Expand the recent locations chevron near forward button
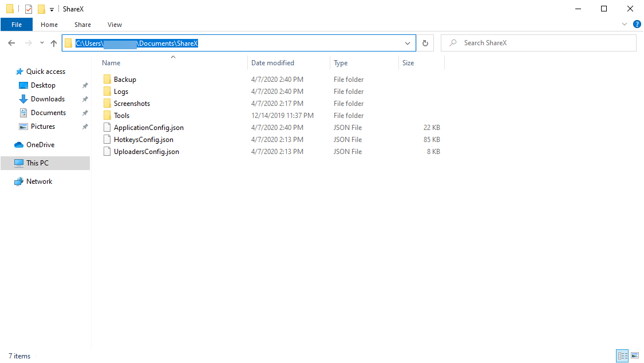The image size is (644, 363). (x=41, y=42)
